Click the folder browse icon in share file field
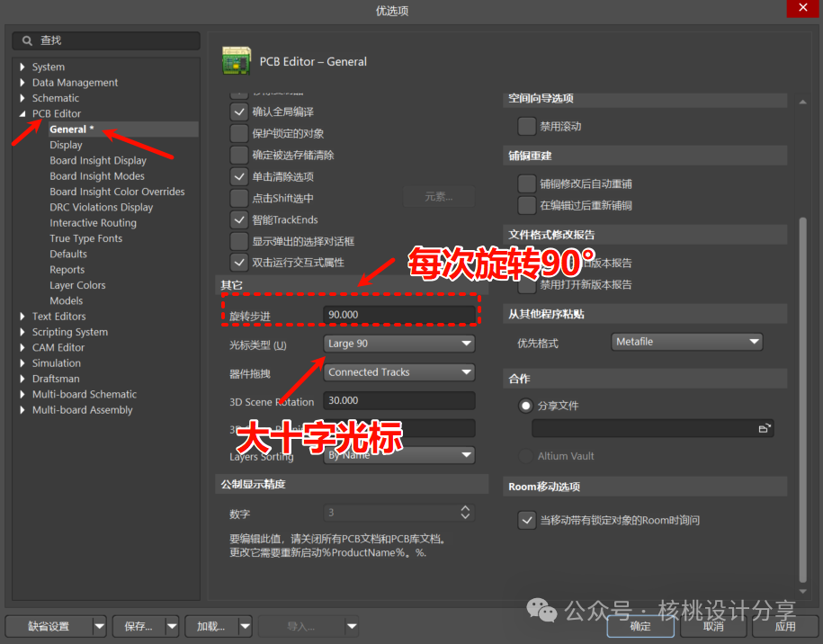 [764, 429]
